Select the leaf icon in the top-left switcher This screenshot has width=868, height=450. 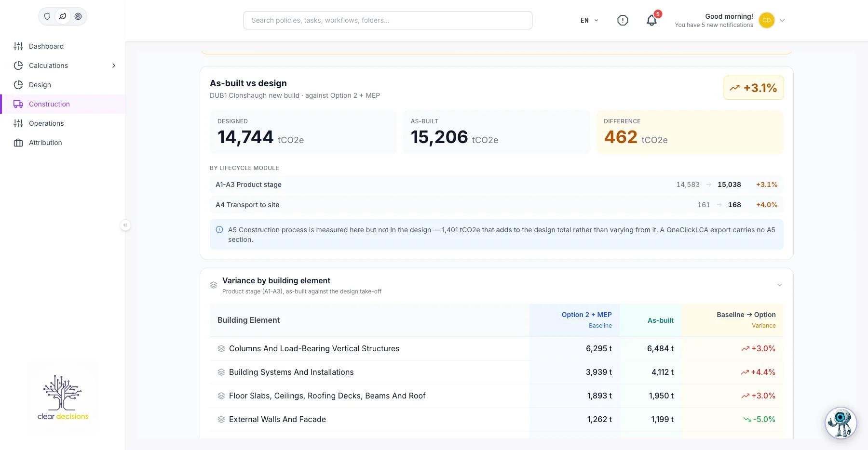tap(63, 16)
